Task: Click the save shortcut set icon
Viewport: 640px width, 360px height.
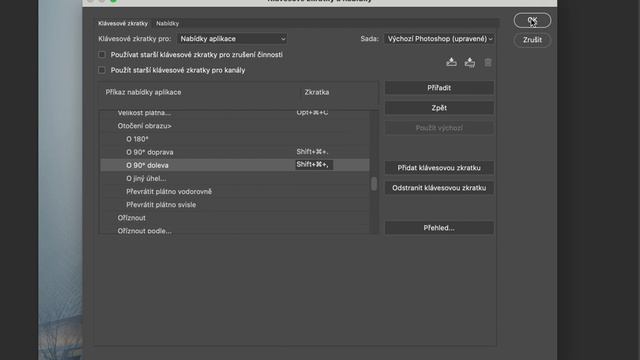Action: tap(451, 62)
